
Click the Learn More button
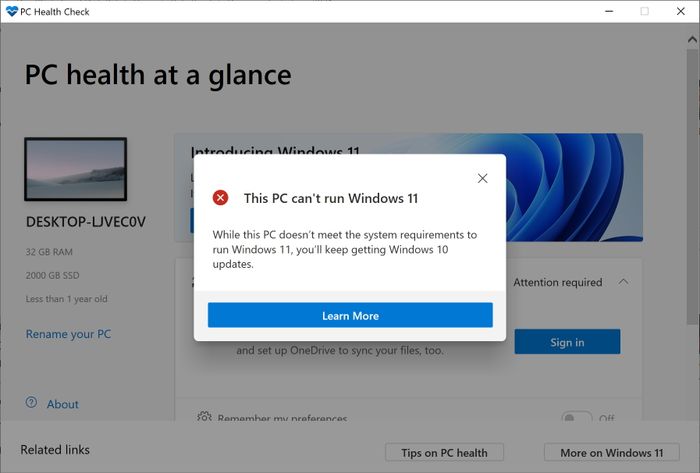(x=350, y=315)
